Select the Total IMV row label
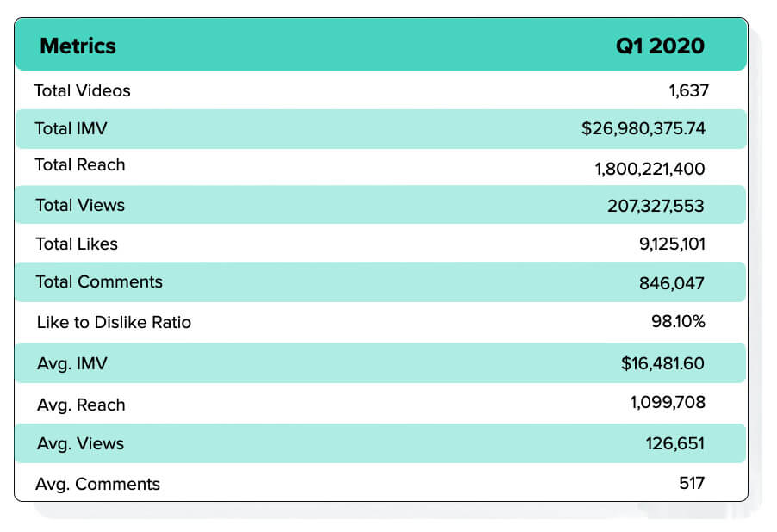Screen dimensions: 777x532 pos(71,128)
